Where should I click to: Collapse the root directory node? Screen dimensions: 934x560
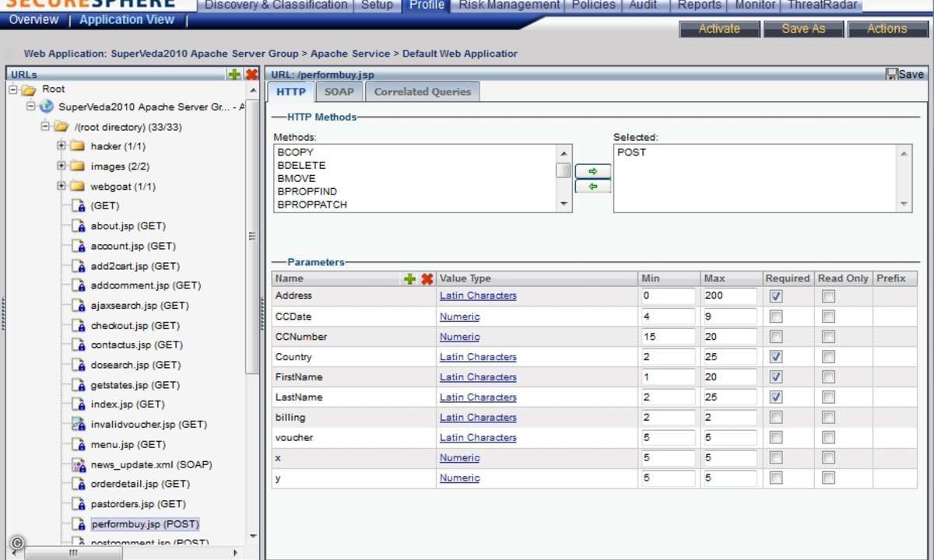45,126
